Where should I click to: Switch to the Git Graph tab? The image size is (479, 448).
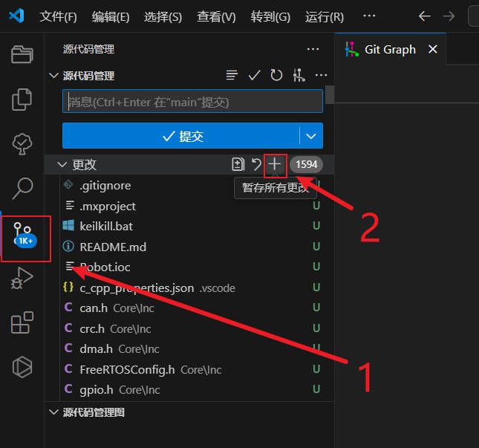pyautogui.click(x=389, y=50)
